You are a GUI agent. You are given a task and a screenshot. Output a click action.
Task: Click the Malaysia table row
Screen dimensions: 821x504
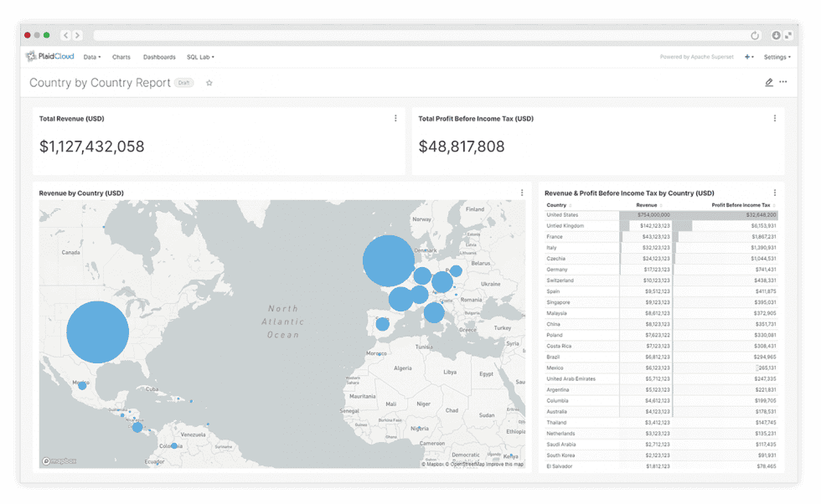[661, 313]
